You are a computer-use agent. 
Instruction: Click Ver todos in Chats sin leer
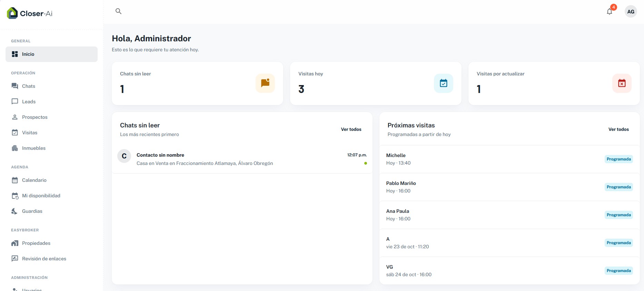[x=351, y=129]
